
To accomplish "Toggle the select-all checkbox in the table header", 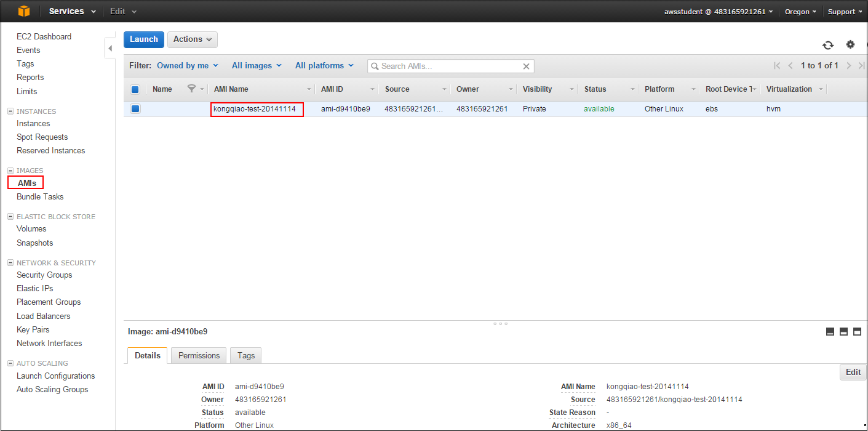I will click(135, 89).
